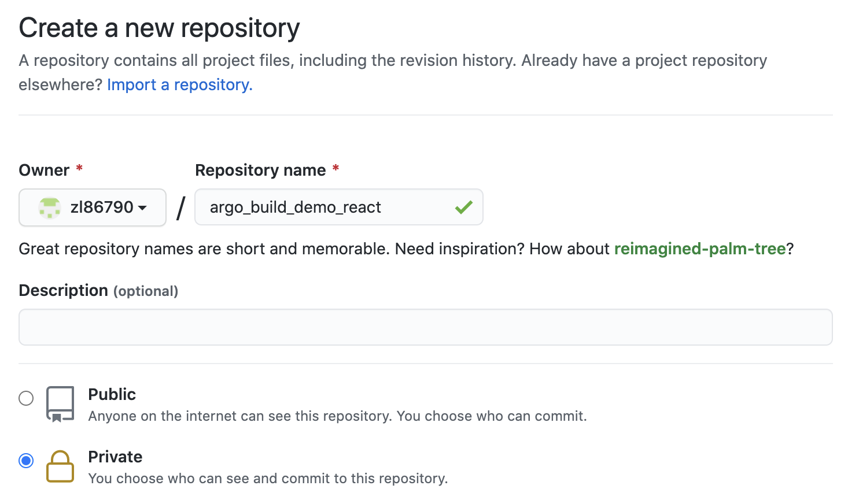
Task: Click into the Description input box
Action: coord(426,327)
